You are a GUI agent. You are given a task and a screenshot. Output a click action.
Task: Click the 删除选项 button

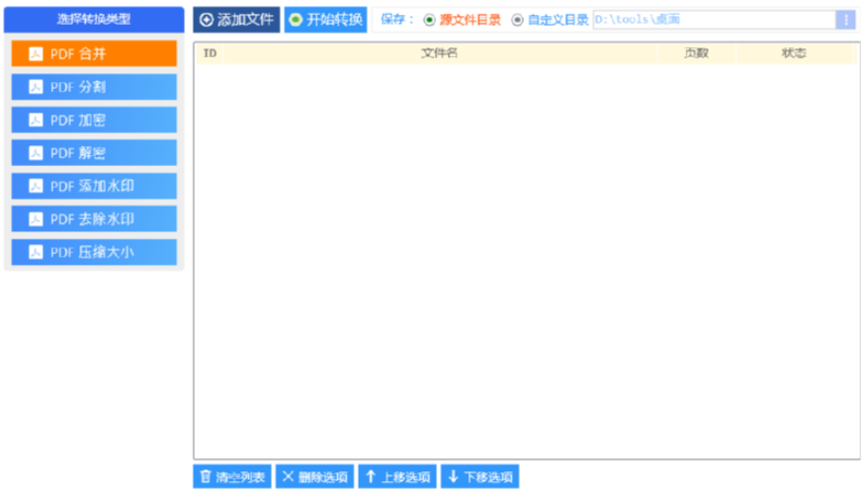tap(314, 476)
